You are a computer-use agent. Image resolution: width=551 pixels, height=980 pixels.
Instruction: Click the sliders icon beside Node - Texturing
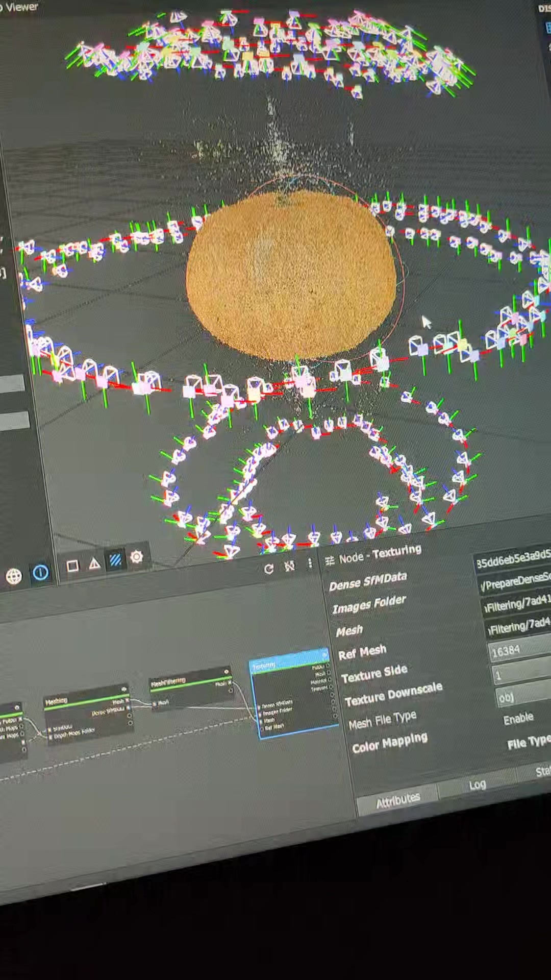(x=330, y=560)
